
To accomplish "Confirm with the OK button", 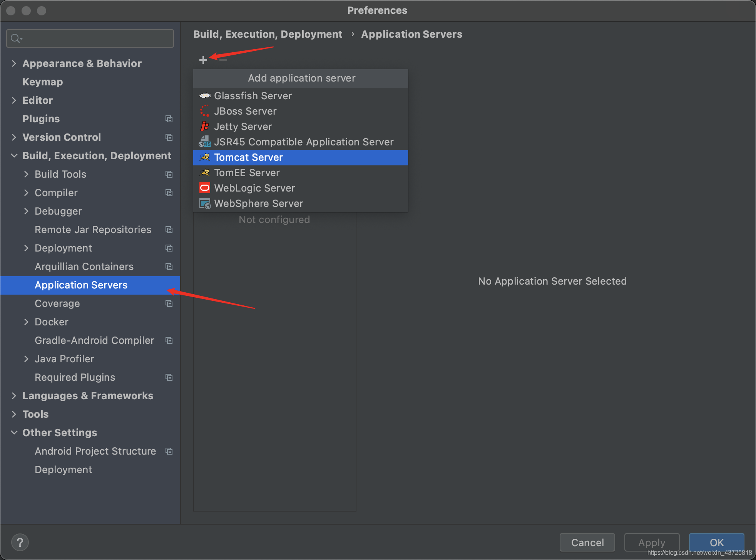I will pyautogui.click(x=717, y=542).
